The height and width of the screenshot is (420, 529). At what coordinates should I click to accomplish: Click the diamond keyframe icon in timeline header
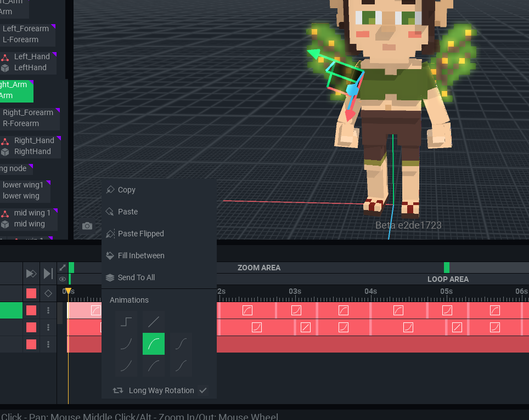tap(48, 293)
